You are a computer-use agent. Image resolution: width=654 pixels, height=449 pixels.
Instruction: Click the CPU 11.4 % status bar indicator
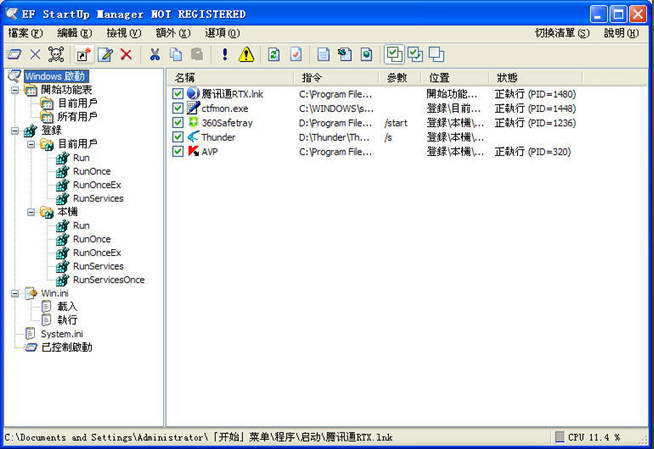588,437
